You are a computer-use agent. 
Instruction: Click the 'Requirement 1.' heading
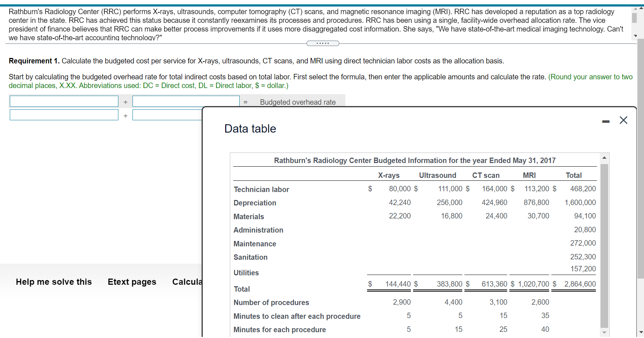click(34, 61)
